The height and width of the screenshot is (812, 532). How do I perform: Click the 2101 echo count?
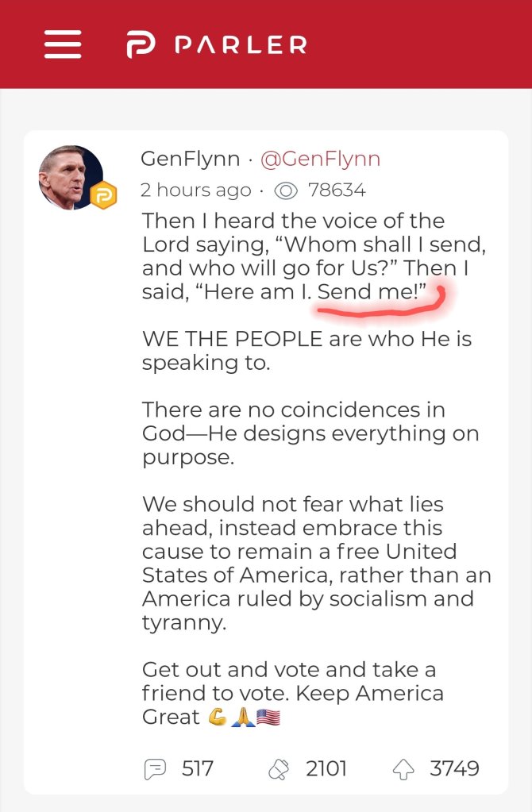pyautogui.click(x=327, y=768)
